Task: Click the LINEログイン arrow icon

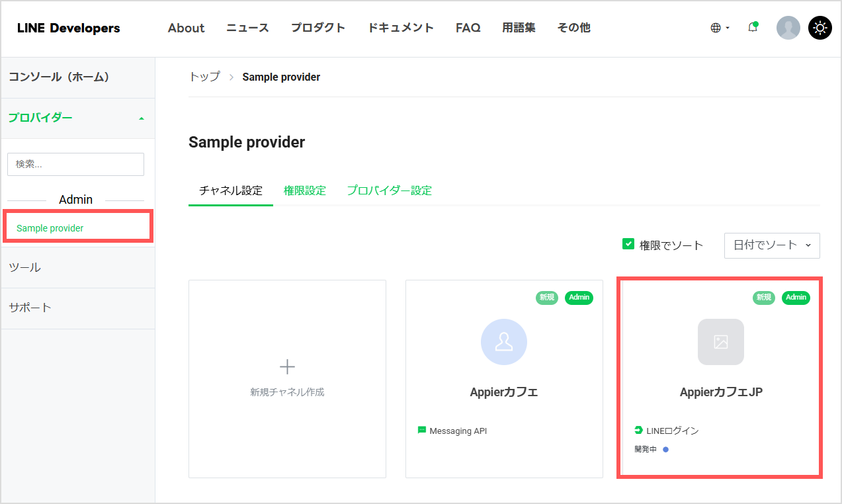Action: point(638,430)
